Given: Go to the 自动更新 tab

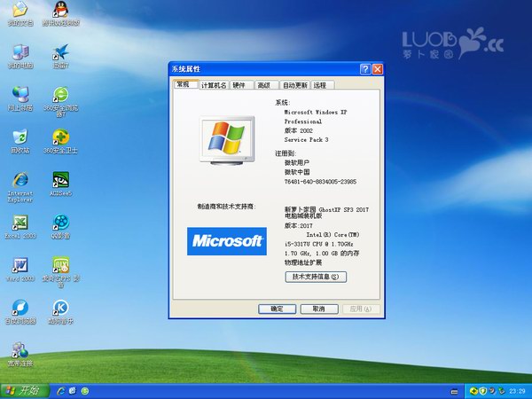Looking at the screenshot, I should coord(293,85).
